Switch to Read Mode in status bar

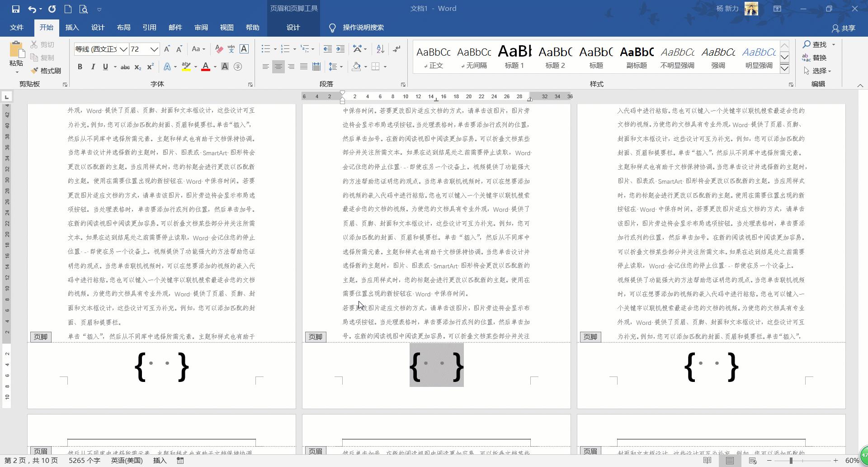708,460
